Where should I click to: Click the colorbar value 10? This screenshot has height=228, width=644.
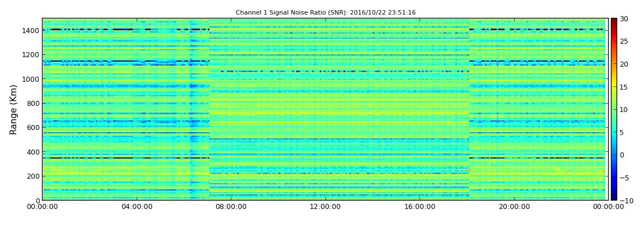(624, 110)
